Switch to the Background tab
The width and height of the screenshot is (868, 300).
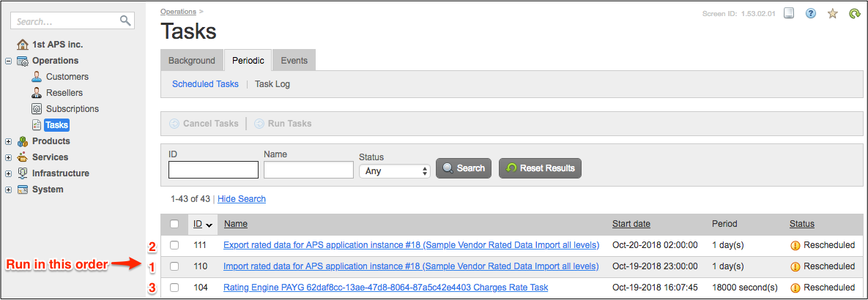click(x=192, y=61)
